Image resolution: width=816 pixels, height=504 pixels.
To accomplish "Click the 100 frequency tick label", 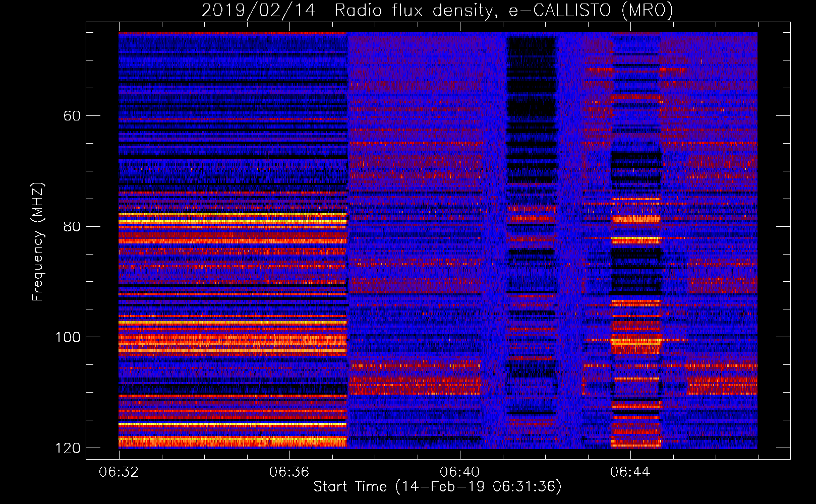I will point(67,337).
